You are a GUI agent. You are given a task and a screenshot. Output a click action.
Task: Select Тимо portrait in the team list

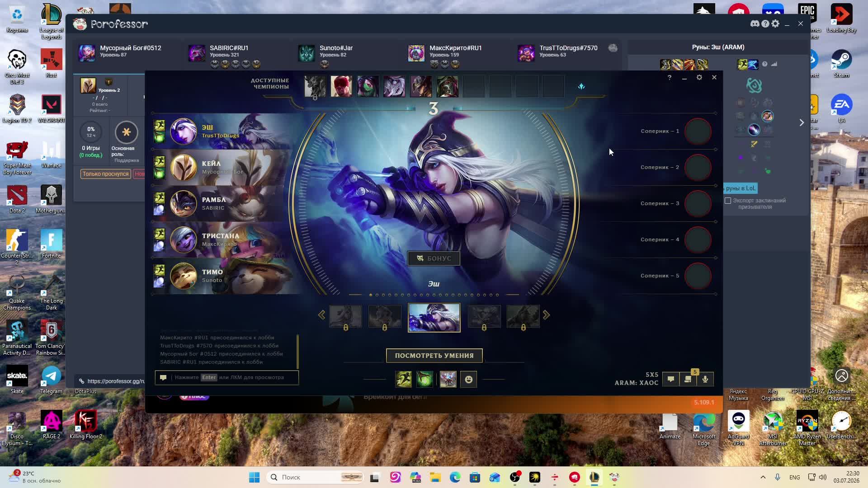coord(183,276)
